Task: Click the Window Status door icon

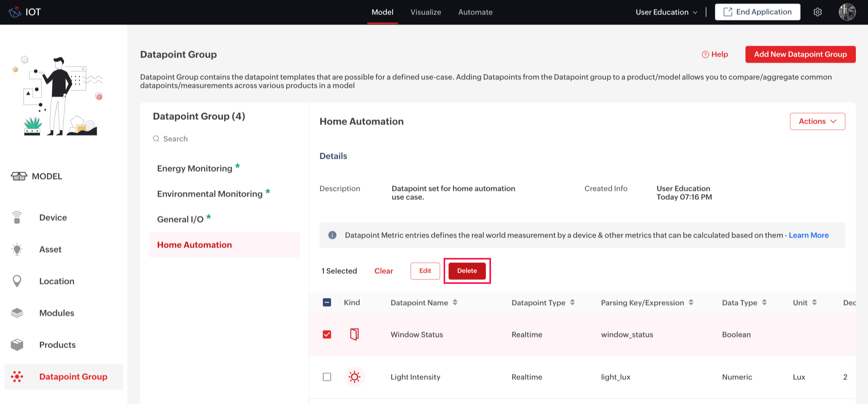Action: [x=354, y=334]
